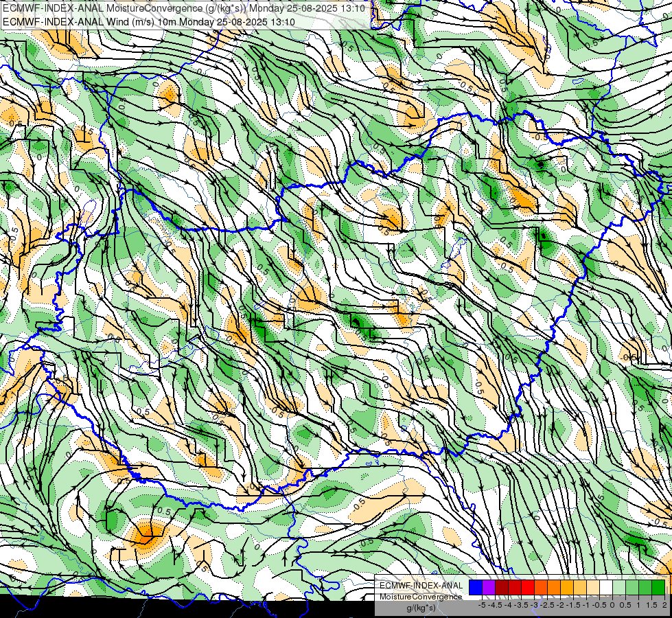Click the lightest green legend swatch
Viewport: 672px width, 618px height.
tap(619, 587)
